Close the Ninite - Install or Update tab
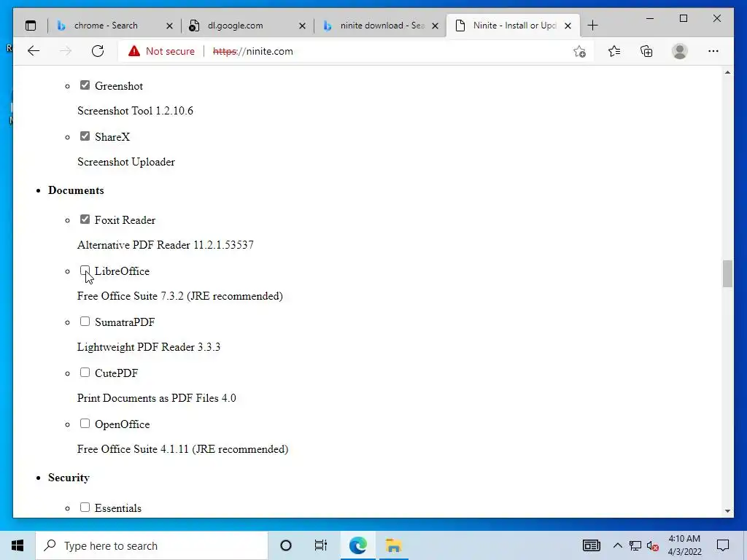The width and height of the screenshot is (747, 560). tap(568, 26)
